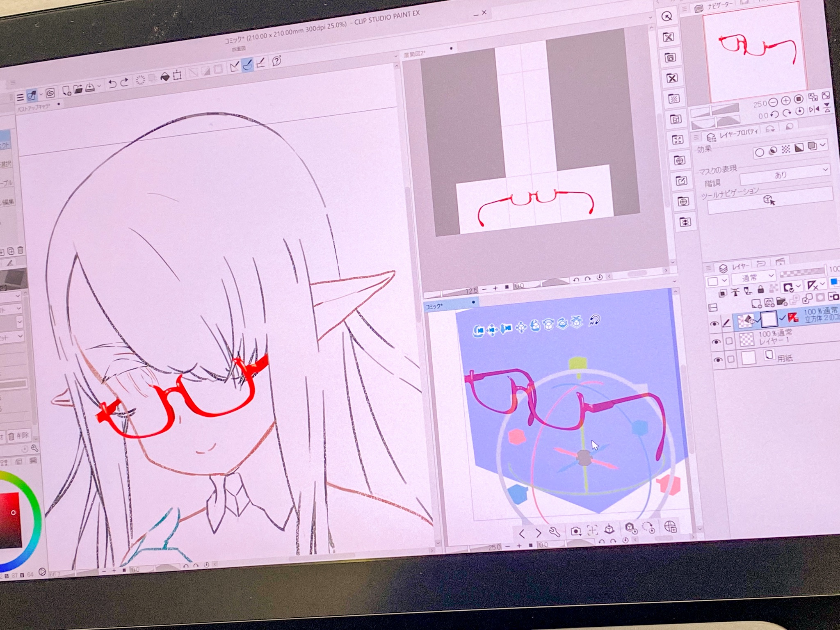The height and width of the screenshot is (630, 840).
Task: Open the CLIP STUDIO spiral icon
Action: (50, 94)
